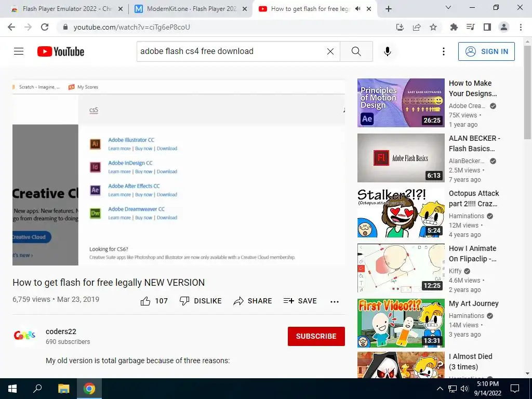The width and height of the screenshot is (532, 399).
Task: Open a new browser tab
Action: click(x=389, y=9)
